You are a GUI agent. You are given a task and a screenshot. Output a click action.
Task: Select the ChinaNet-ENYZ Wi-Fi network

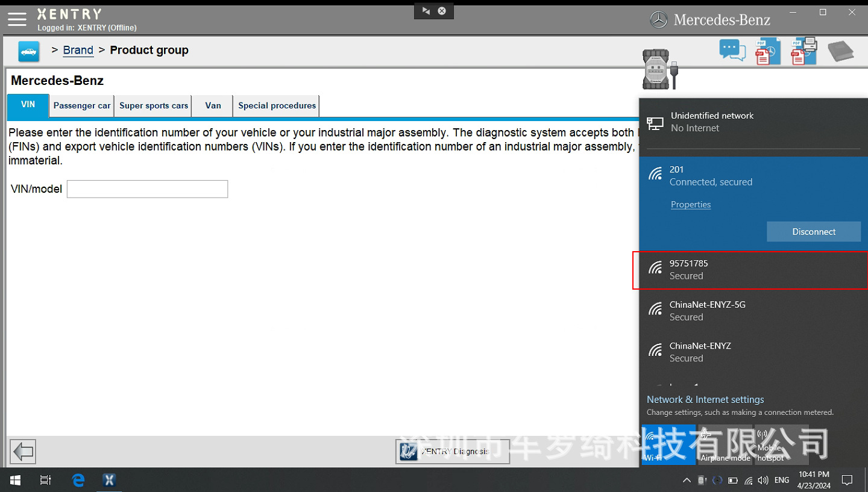click(753, 352)
